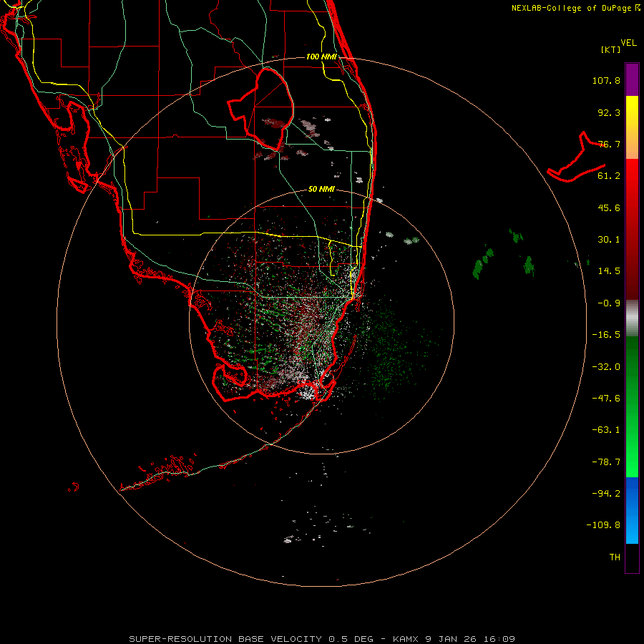Click the TH legend label
This screenshot has height=644, width=644.
pyautogui.click(x=615, y=557)
